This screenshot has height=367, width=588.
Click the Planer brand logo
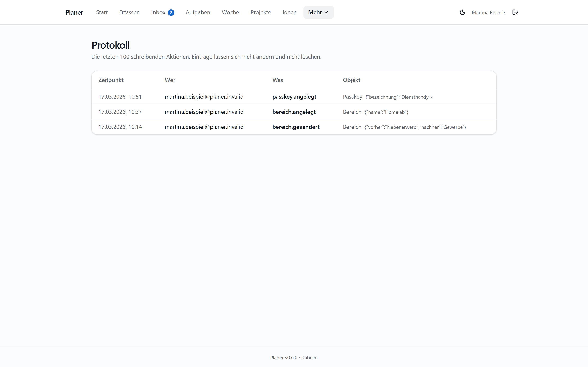click(x=74, y=12)
